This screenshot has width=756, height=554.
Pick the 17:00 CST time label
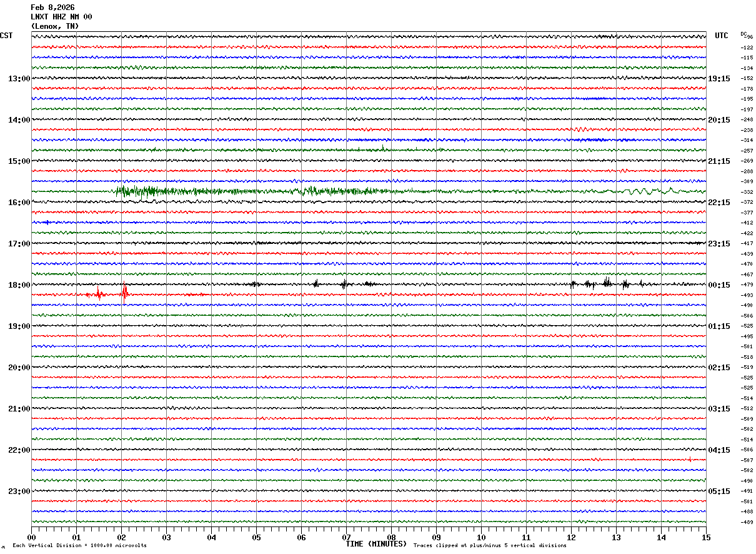click(19, 244)
